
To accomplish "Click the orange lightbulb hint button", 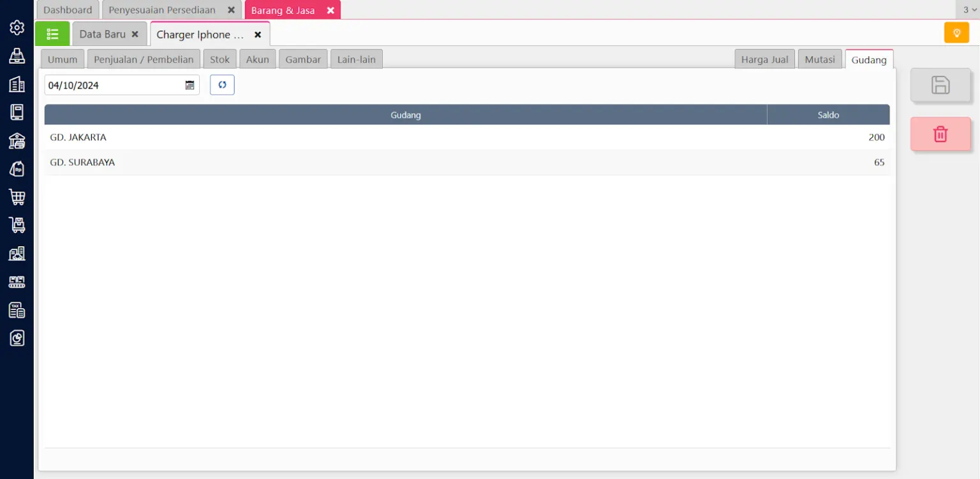I will 956,33.
